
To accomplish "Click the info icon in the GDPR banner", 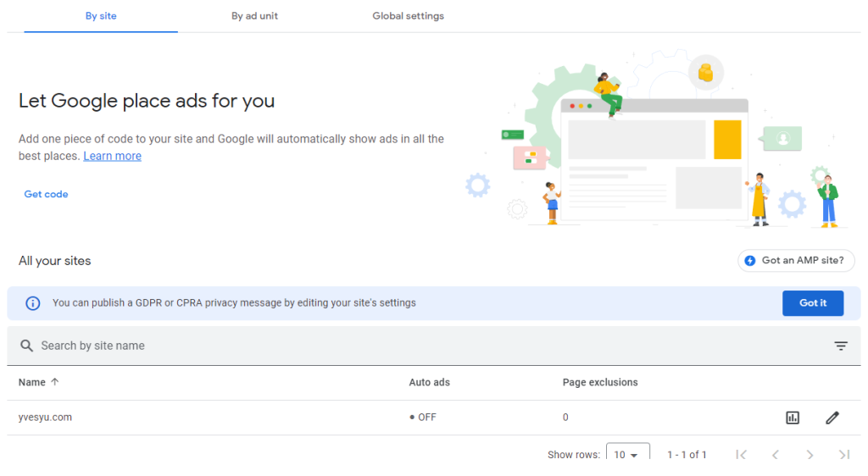I will click(33, 303).
